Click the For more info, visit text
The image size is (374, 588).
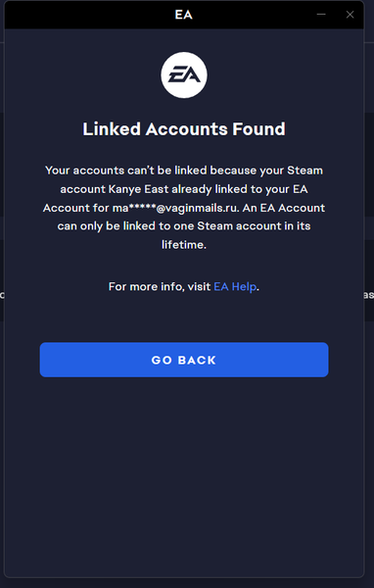[x=160, y=286]
